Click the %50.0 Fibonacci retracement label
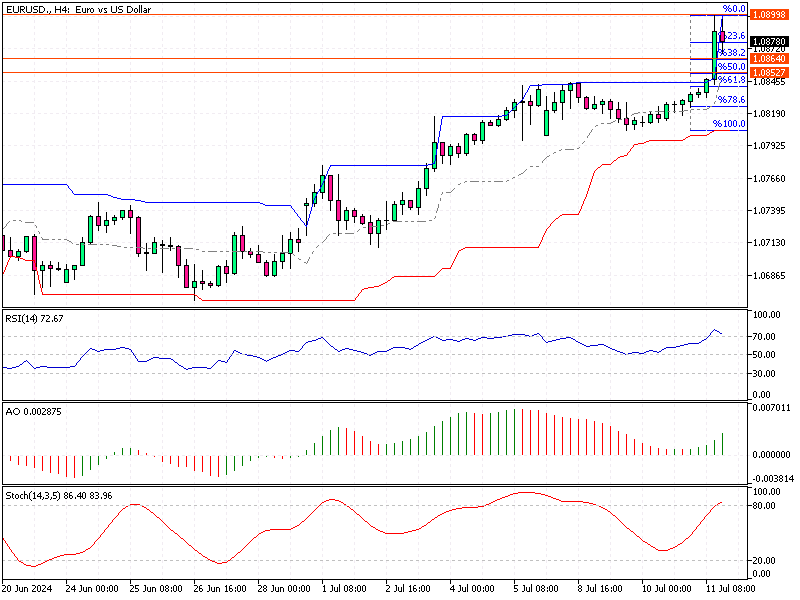800x600 pixels. [734, 66]
